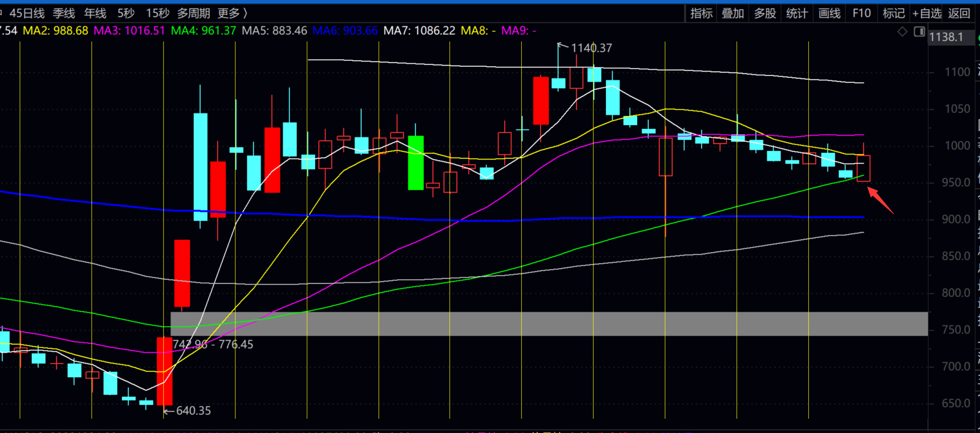980x433 pixels.
Task: Add stock to watchlist with +自选
Action: coord(927,13)
